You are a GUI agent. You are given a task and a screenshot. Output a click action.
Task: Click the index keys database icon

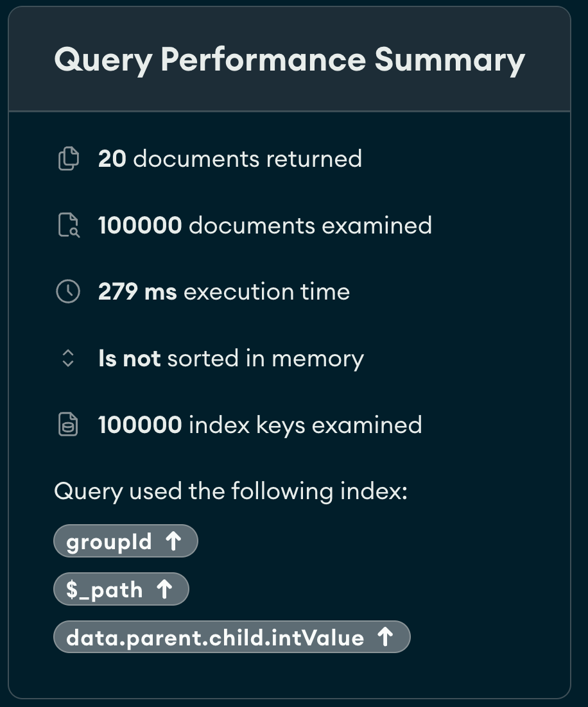pyautogui.click(x=68, y=425)
